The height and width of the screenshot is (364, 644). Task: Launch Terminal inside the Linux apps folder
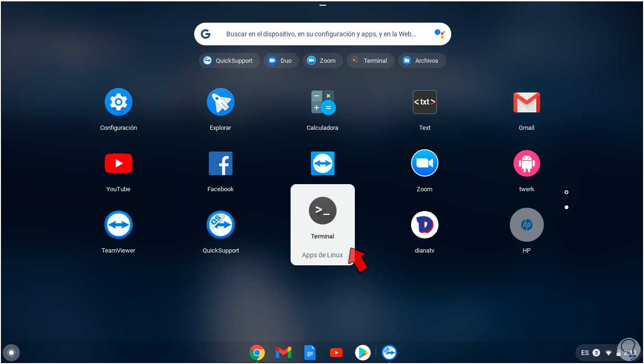323,211
